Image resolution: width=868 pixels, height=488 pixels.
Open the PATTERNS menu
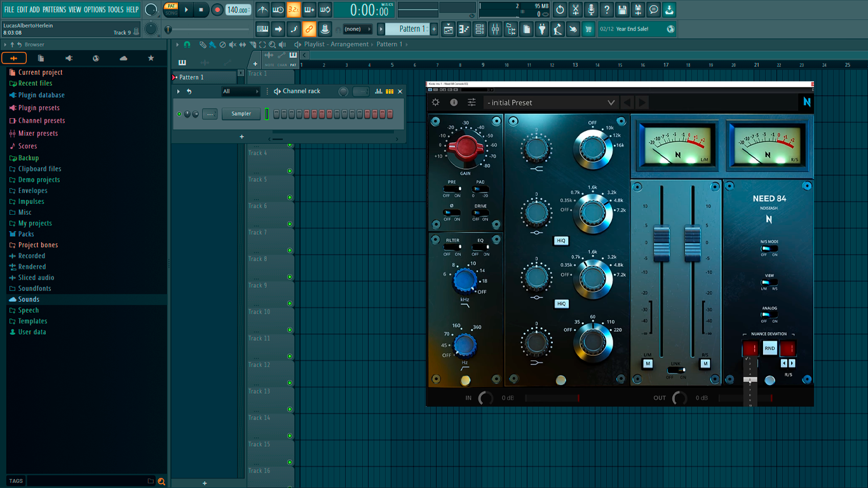pyautogui.click(x=54, y=10)
